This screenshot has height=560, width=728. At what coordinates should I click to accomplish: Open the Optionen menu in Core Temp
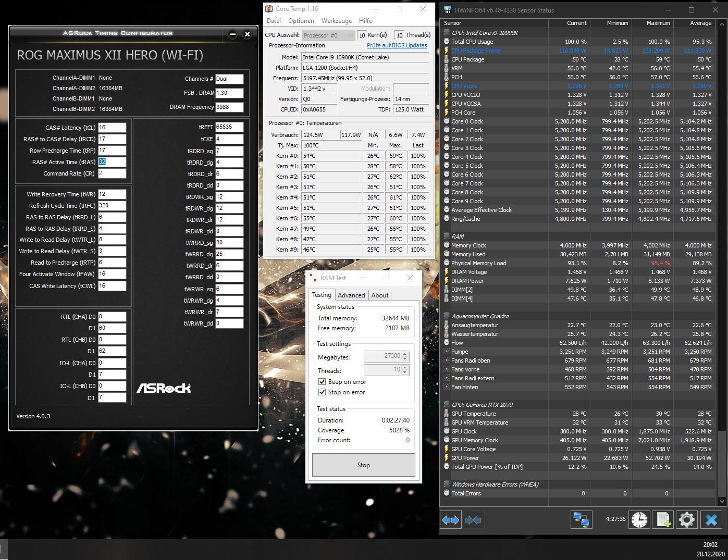(301, 21)
